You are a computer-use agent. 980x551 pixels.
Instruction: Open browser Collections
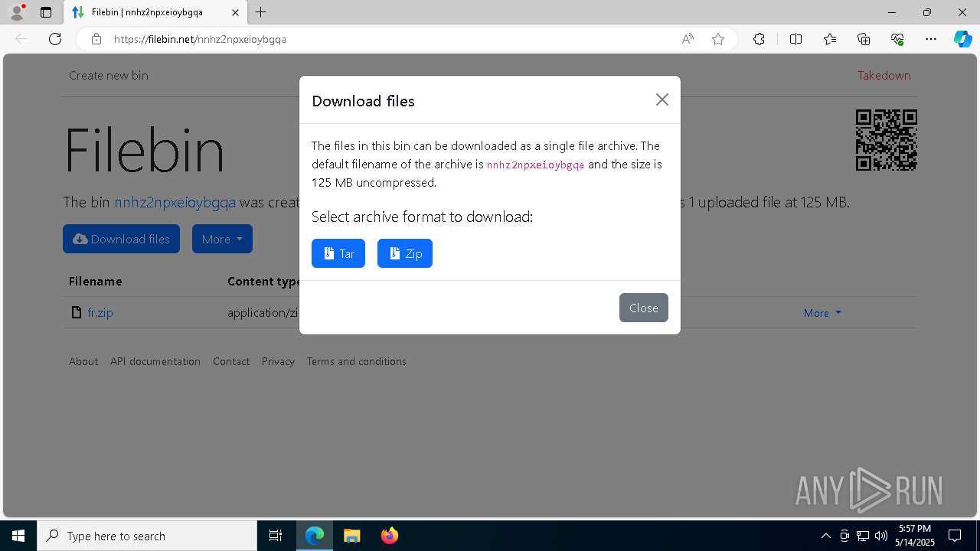point(864,39)
